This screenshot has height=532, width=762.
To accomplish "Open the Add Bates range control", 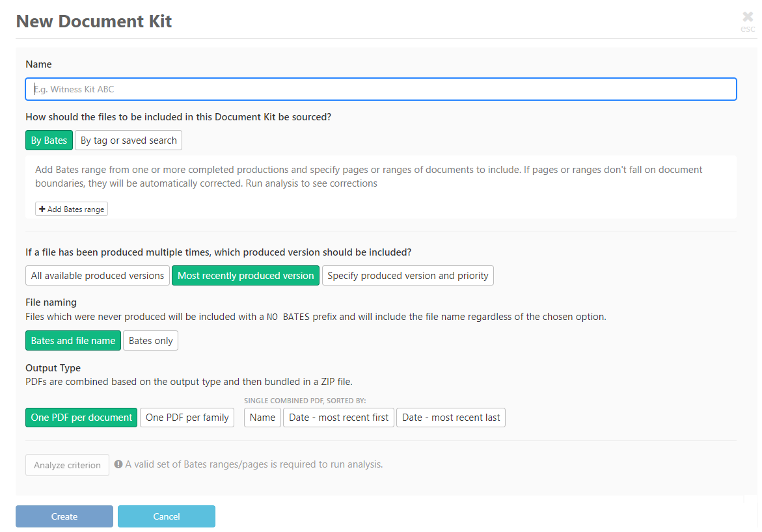I will pos(72,209).
